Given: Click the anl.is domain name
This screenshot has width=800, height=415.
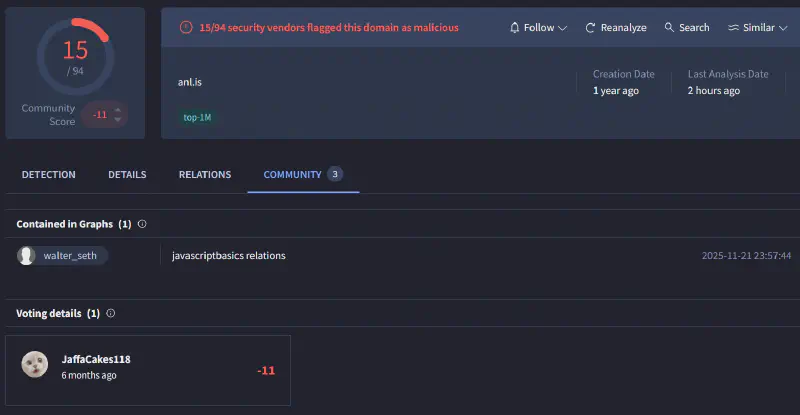Looking at the screenshot, I should click(x=190, y=82).
